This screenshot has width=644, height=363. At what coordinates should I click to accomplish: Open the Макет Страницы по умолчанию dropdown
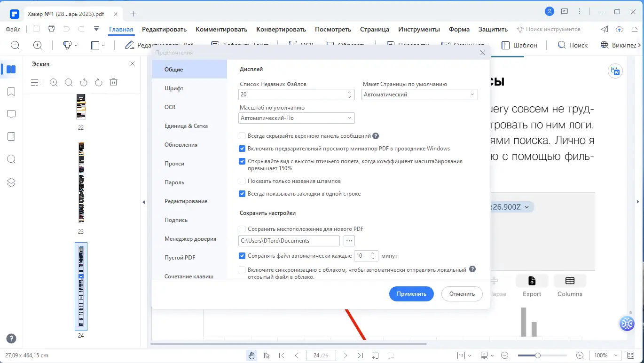click(x=420, y=95)
